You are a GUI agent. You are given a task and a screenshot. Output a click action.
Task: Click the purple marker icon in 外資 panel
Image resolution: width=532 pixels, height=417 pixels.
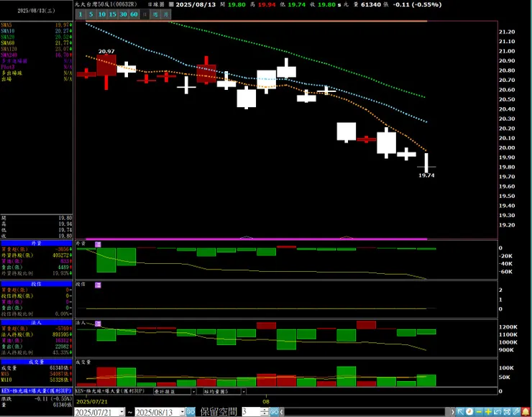98,244
